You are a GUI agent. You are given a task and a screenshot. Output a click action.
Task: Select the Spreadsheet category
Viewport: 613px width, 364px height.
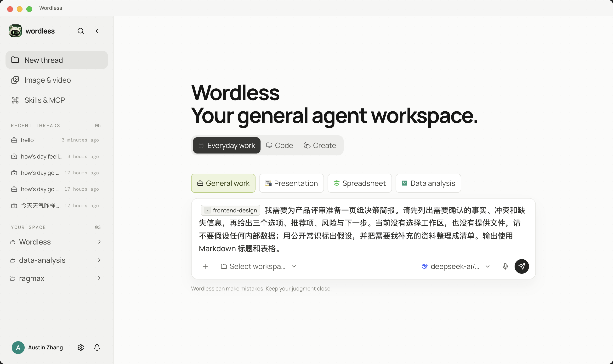pyautogui.click(x=360, y=183)
